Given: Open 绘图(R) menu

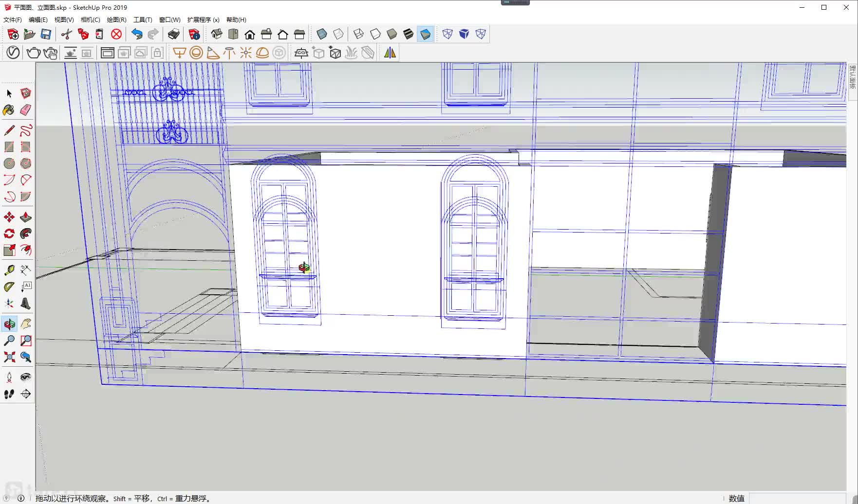Looking at the screenshot, I should coord(116,19).
